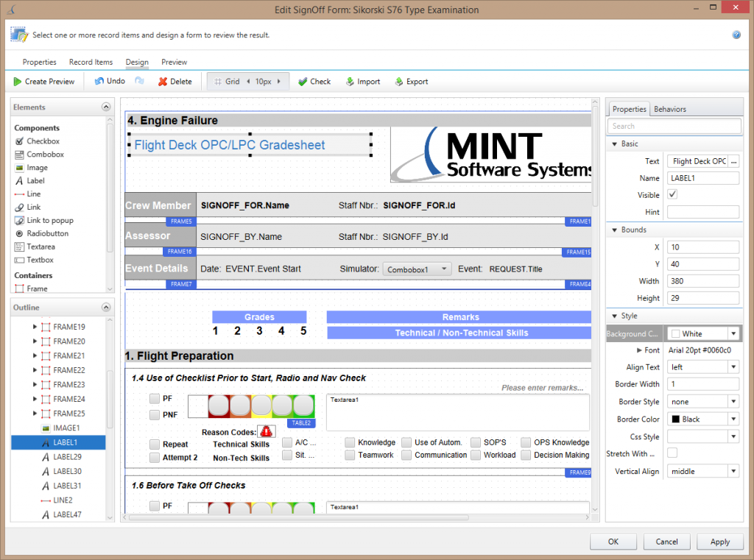Toggle the Visible checkbox

(x=672, y=195)
